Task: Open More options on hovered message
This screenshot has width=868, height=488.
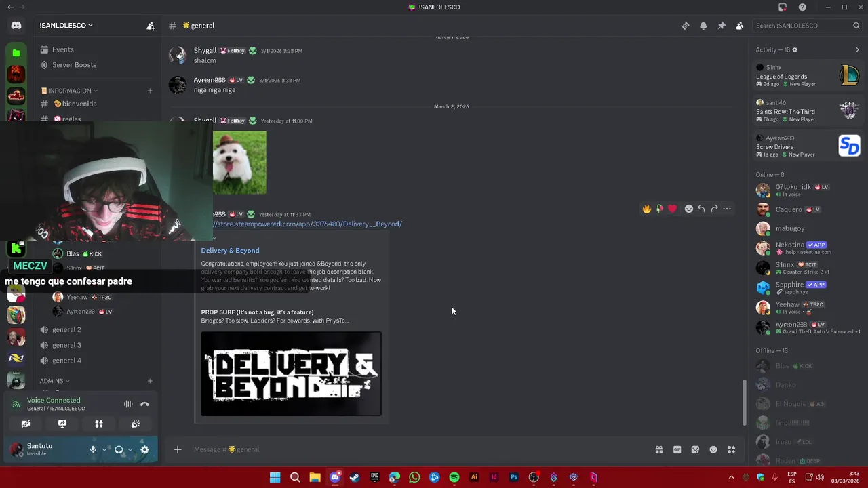Action: [x=727, y=209]
